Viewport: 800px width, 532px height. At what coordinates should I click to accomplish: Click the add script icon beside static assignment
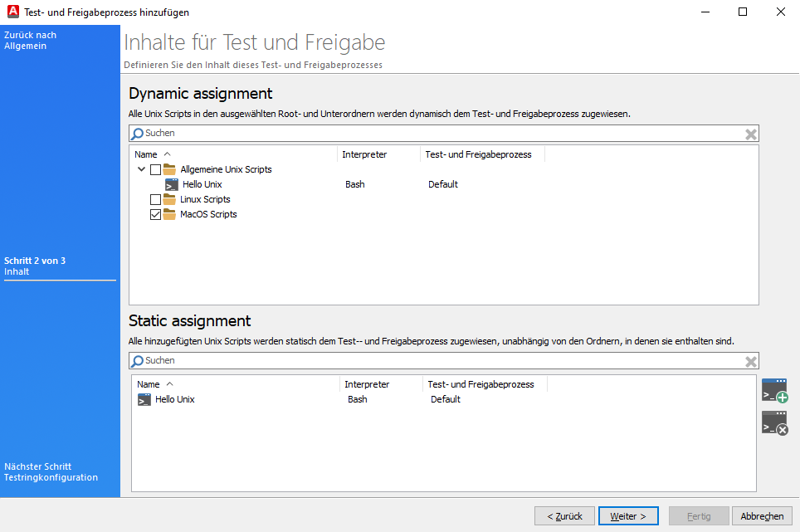(x=774, y=390)
